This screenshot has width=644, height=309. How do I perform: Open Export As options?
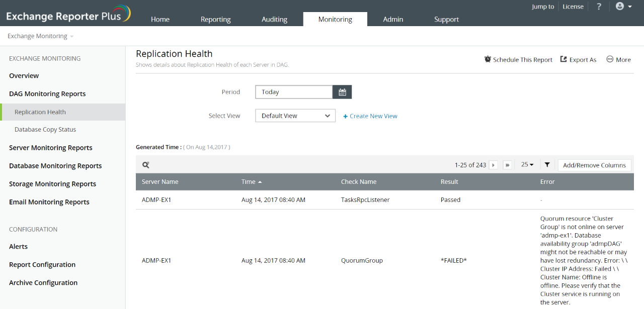(x=578, y=59)
